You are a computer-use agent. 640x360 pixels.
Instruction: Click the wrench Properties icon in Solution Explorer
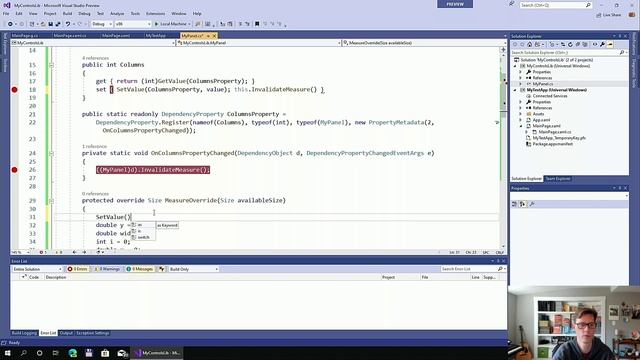[602, 44]
